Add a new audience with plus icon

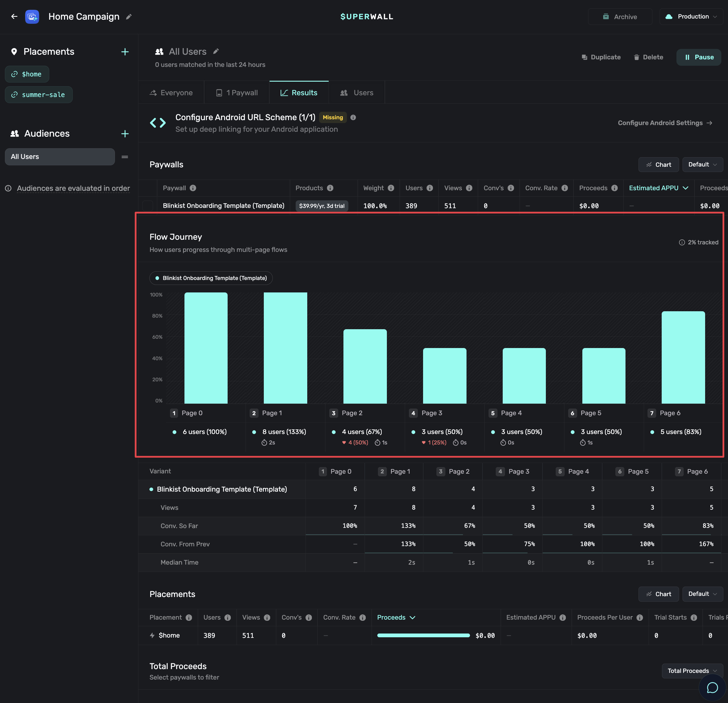coord(125,134)
